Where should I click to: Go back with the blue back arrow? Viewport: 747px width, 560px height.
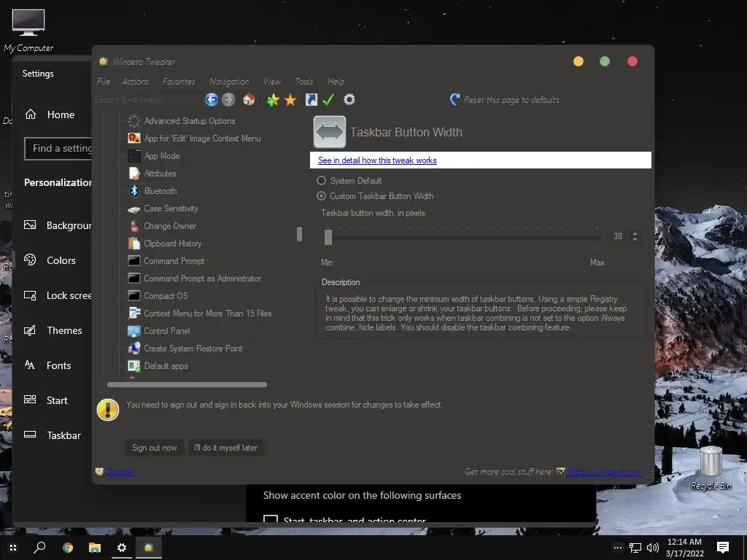point(212,99)
